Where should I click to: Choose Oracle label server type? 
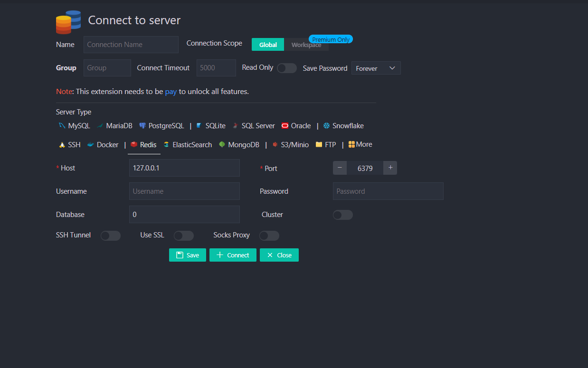coord(301,126)
